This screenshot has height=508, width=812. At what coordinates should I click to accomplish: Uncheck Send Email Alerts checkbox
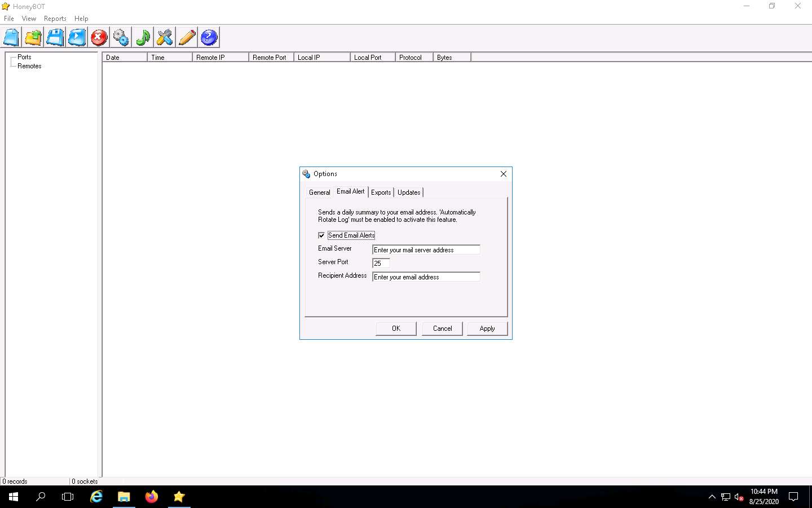(x=321, y=235)
